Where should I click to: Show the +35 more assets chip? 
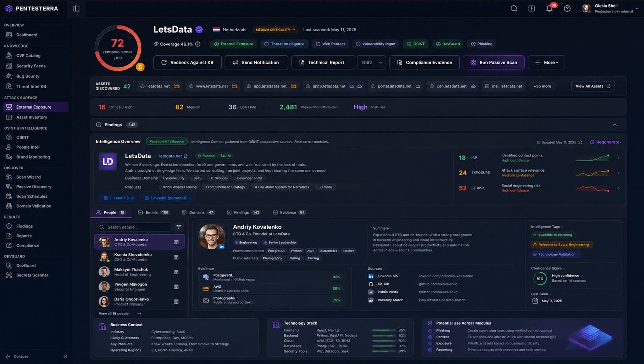click(x=542, y=86)
